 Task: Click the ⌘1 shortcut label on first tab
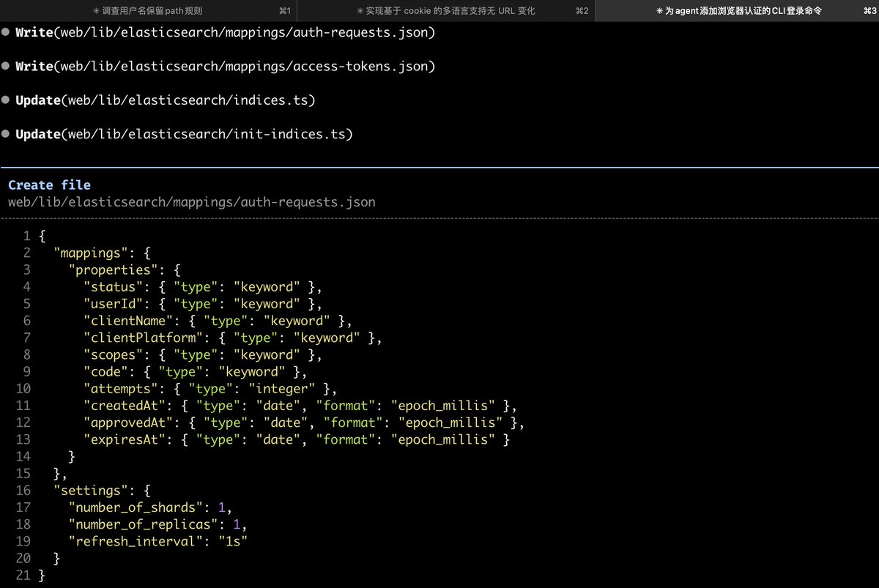tap(285, 11)
